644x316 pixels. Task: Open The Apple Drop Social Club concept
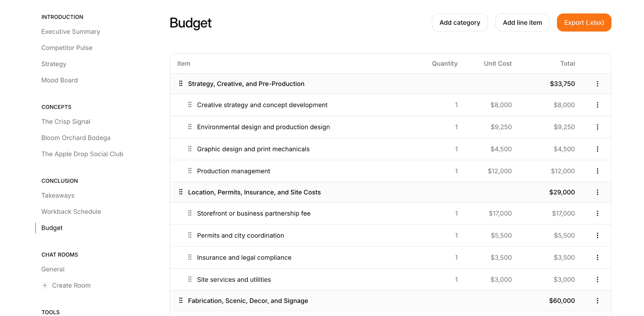(82, 154)
